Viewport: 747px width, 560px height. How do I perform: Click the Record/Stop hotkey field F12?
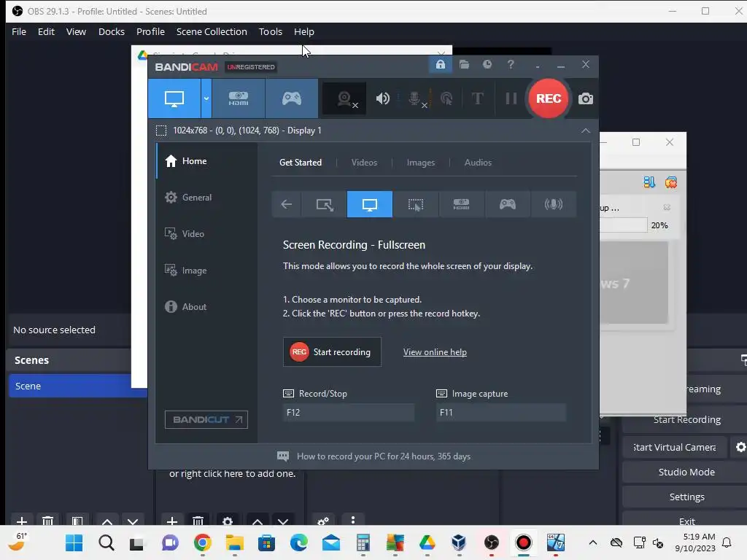coord(349,413)
